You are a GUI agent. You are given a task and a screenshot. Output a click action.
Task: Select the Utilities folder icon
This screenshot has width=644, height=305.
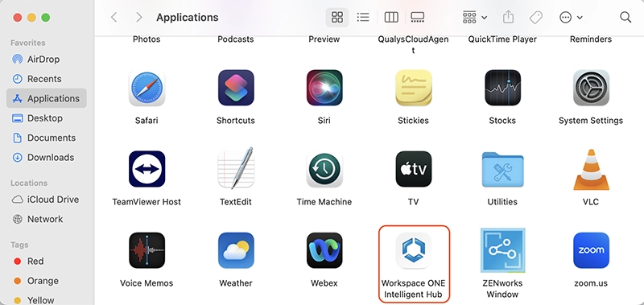tap(502, 170)
